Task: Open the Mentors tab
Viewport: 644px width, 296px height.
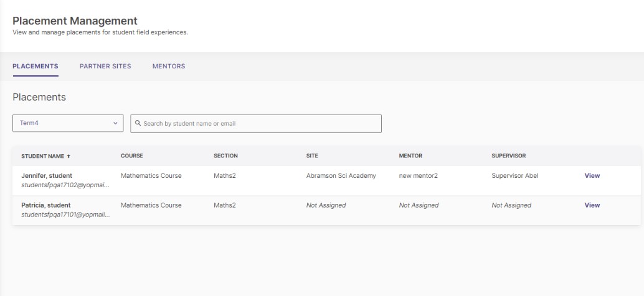Action: tap(169, 67)
